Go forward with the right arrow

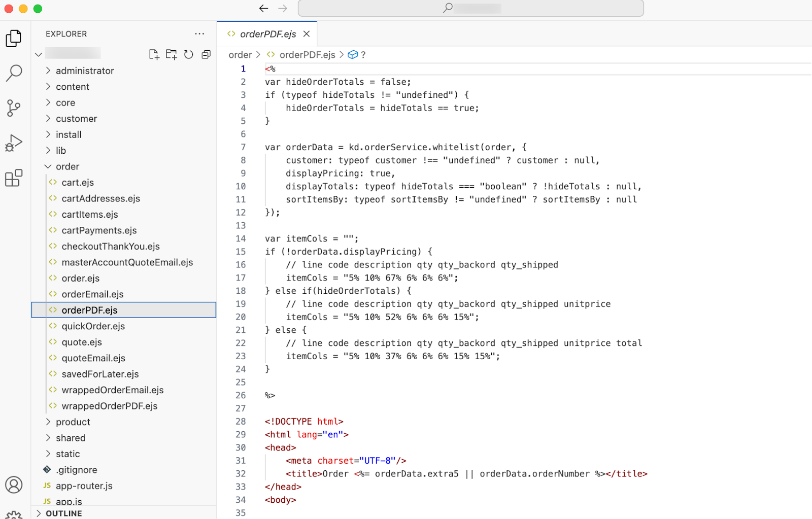(x=283, y=8)
